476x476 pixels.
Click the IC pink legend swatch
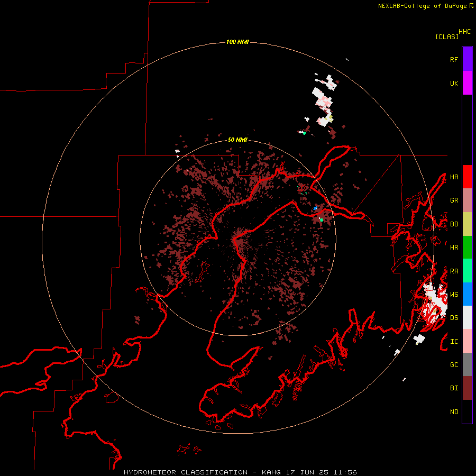coord(467,341)
